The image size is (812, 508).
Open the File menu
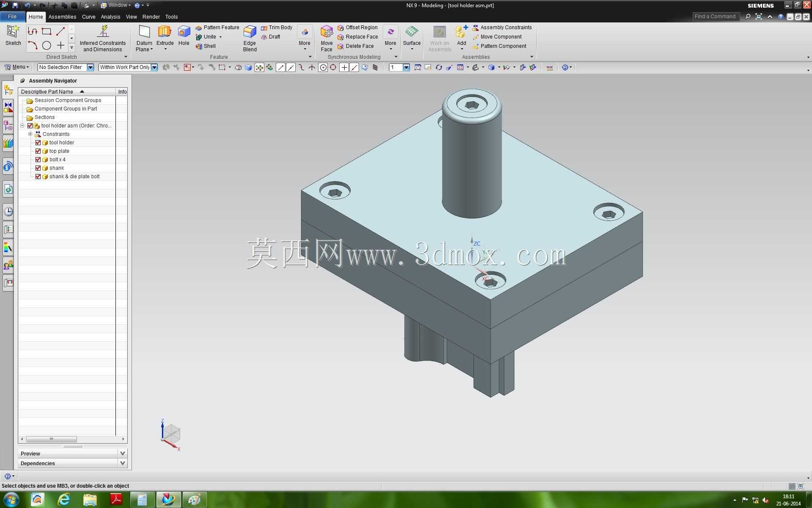click(12, 17)
